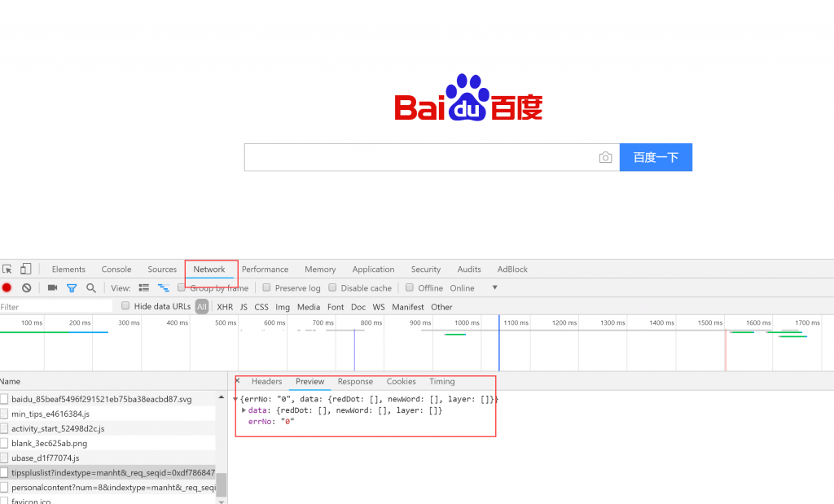Open the Audits tab
Viewport: 834px width, 504px height.
(x=469, y=269)
